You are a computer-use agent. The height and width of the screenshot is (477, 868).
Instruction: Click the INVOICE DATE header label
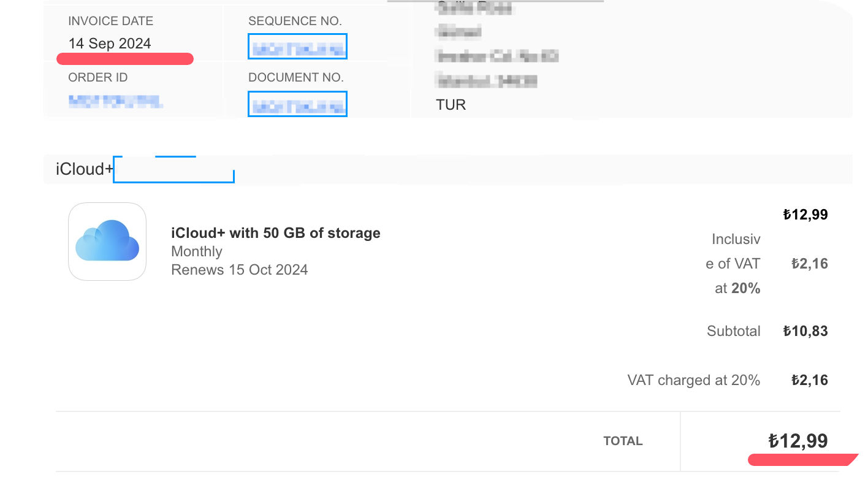click(111, 21)
